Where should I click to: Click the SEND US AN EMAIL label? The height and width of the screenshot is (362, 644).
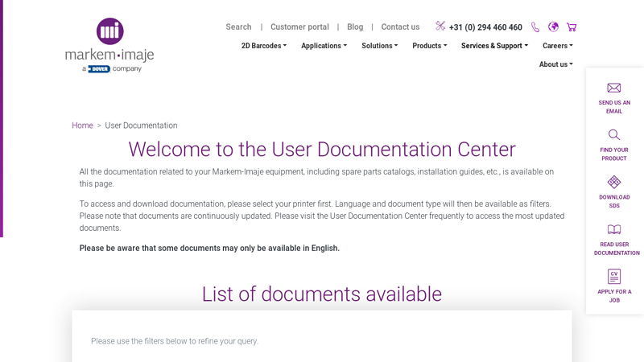(614, 107)
